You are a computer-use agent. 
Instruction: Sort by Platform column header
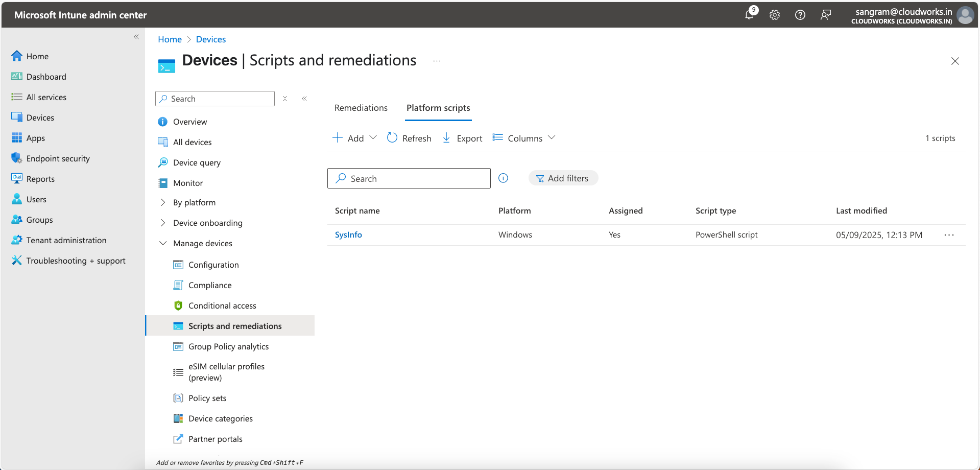(515, 210)
